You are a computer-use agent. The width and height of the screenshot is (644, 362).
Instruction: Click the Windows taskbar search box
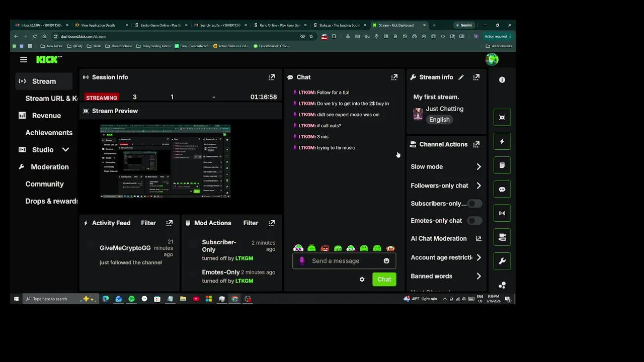[59, 299]
